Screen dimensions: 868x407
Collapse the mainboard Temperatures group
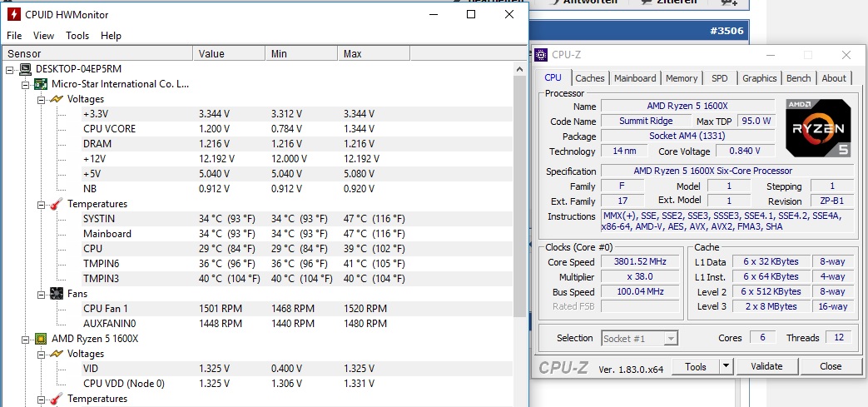pos(41,204)
